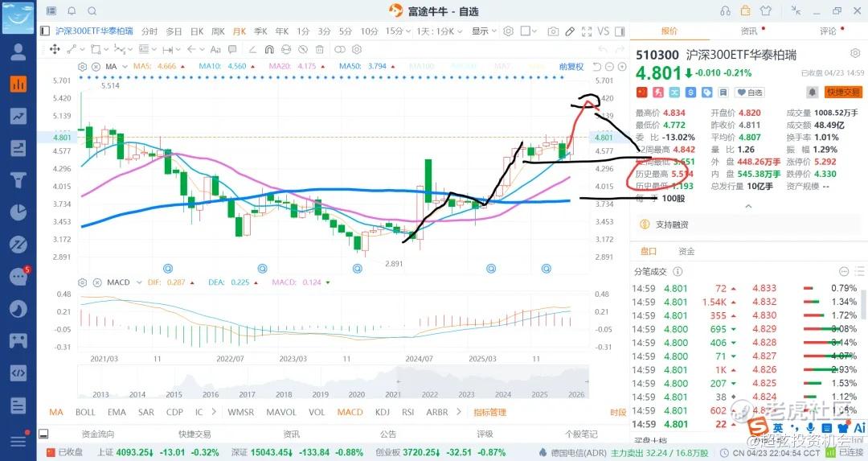
Task: Expand the MACD indicator dropdown
Action: (x=139, y=282)
